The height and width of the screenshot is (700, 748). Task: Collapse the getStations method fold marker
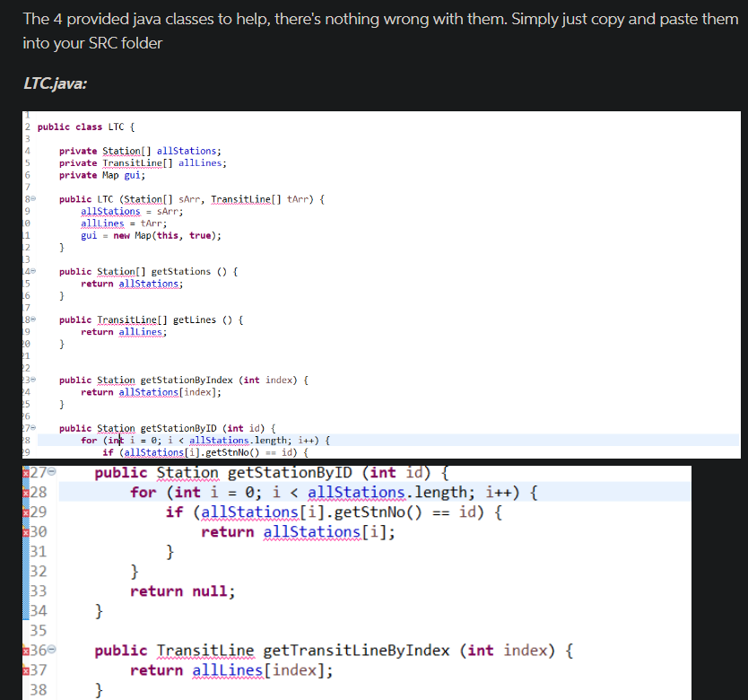pyautogui.click(x=32, y=271)
